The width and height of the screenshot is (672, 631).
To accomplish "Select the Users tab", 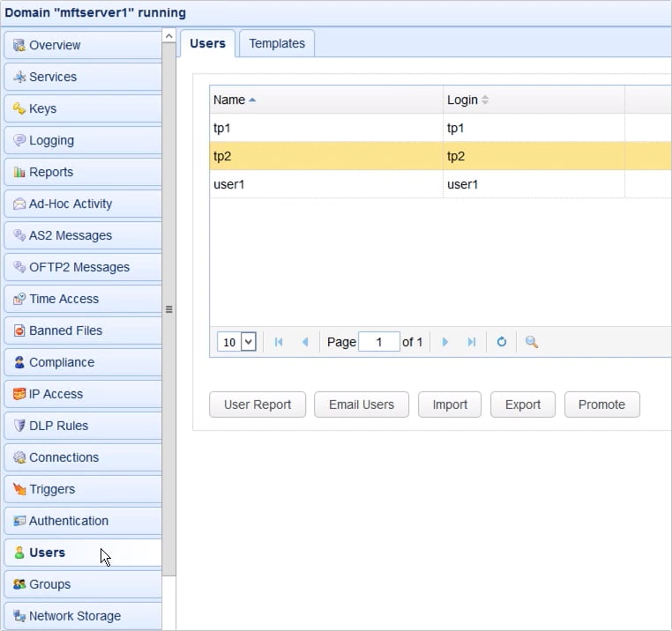I will [207, 43].
